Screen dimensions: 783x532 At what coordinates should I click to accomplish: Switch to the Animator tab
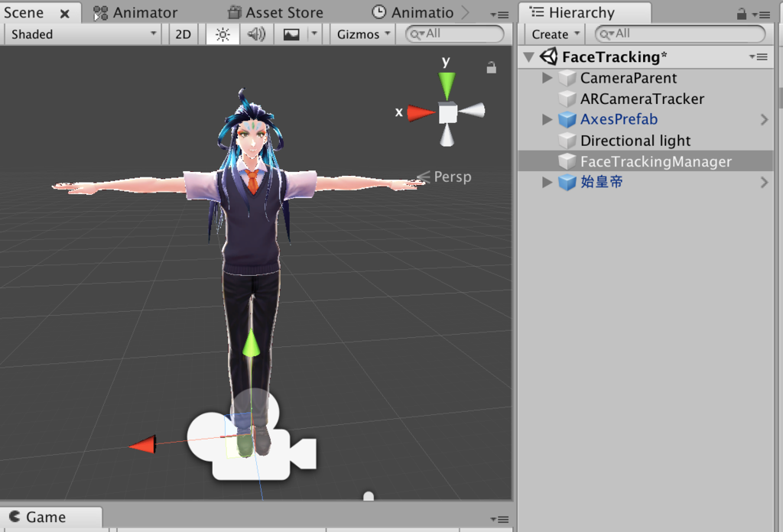(x=136, y=12)
